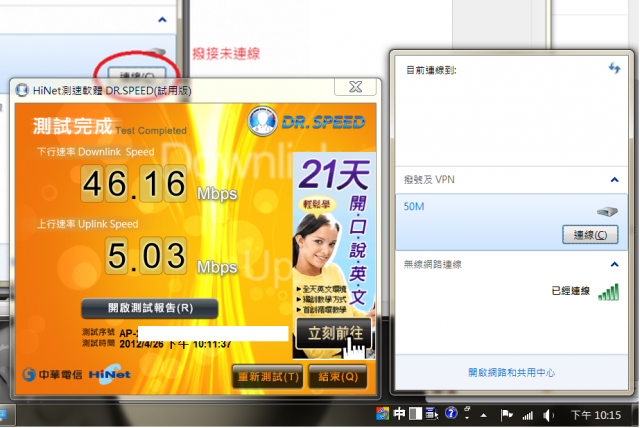This screenshot has height=428, width=640.
Task: Click 重新測試(T) to retest speed
Action: tap(268, 376)
